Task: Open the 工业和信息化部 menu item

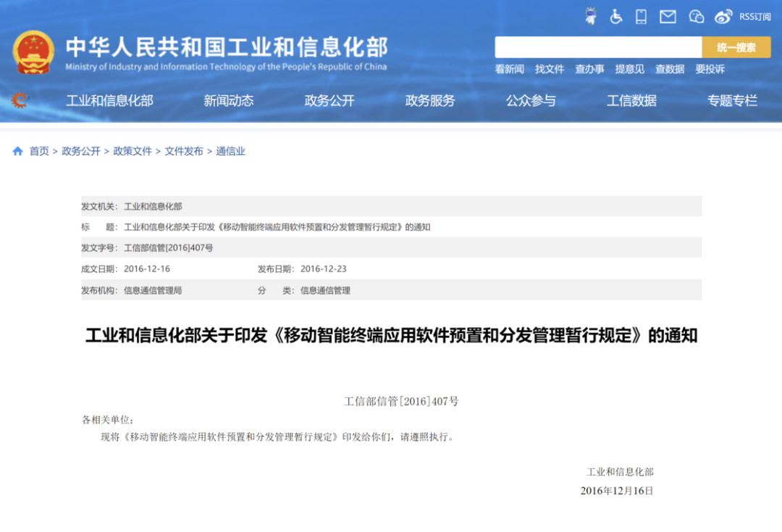Action: [x=110, y=101]
